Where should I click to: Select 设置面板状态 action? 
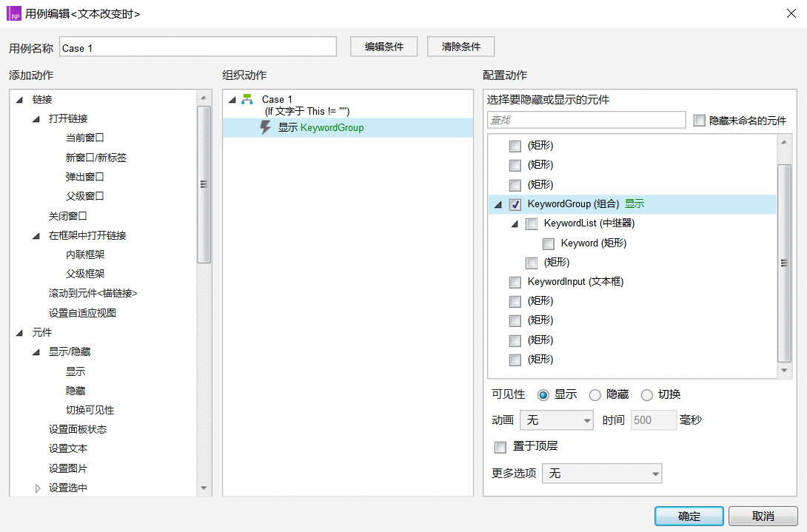78,429
